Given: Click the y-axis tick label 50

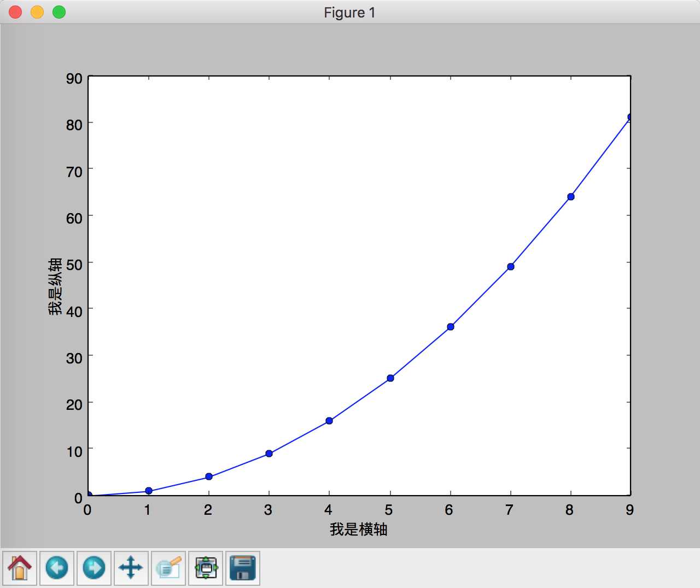Looking at the screenshot, I should coord(74,264).
